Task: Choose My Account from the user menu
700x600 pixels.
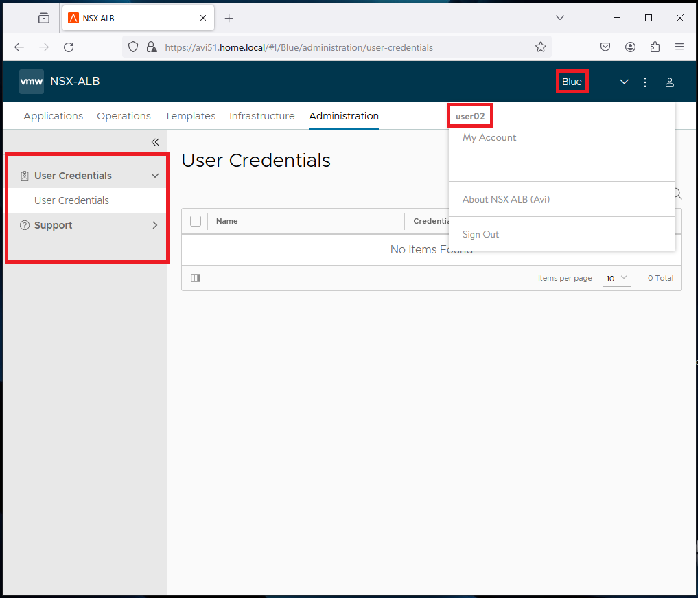Action: (x=489, y=137)
